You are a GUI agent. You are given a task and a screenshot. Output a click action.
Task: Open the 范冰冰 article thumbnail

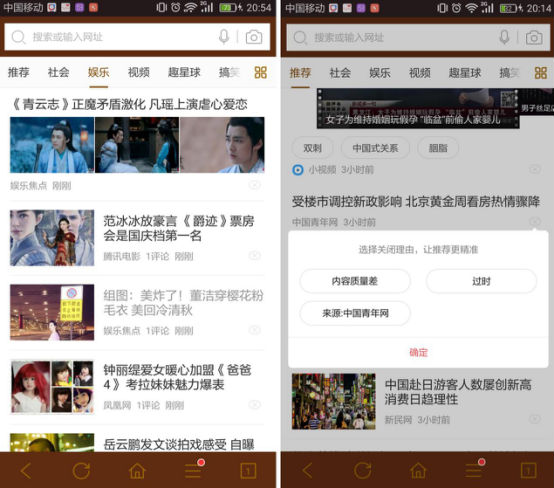click(52, 237)
